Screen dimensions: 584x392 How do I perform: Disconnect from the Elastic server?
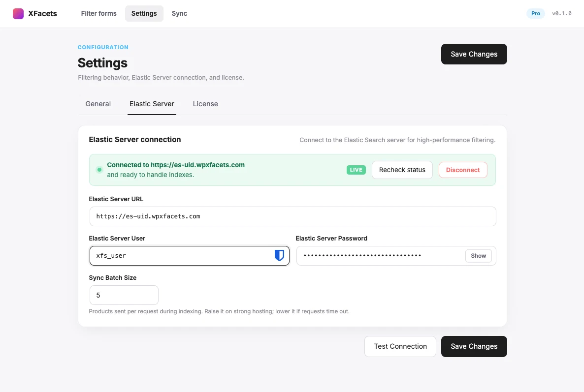click(x=463, y=170)
